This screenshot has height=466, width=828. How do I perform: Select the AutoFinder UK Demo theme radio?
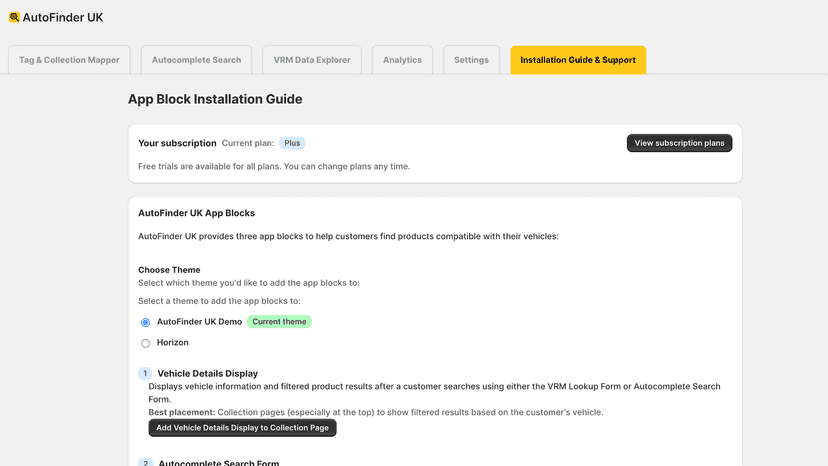click(145, 322)
